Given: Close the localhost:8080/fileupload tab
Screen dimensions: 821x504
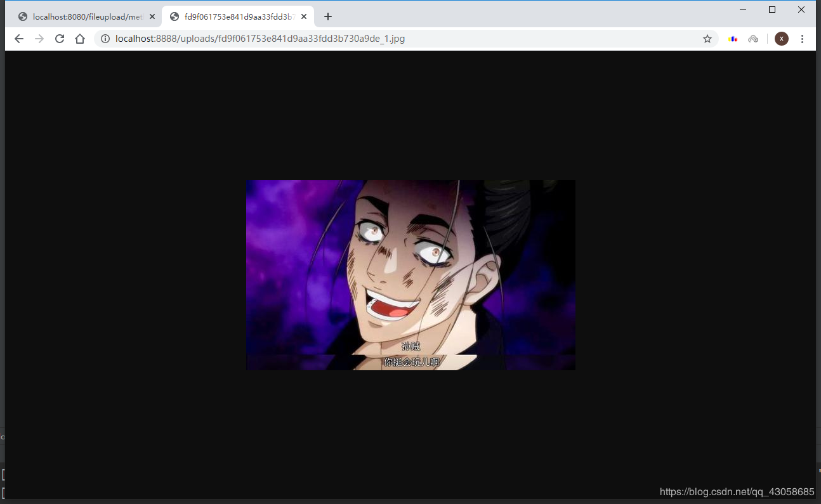Looking at the screenshot, I should click(x=152, y=16).
